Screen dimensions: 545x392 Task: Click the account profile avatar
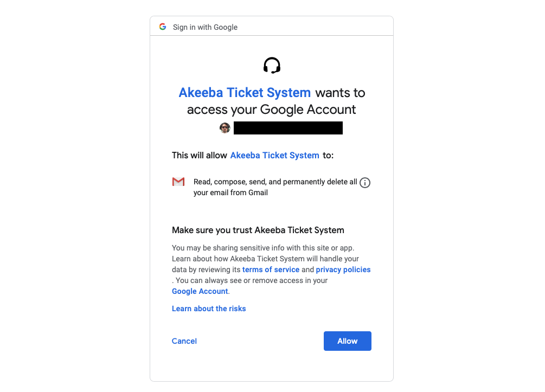(x=225, y=128)
